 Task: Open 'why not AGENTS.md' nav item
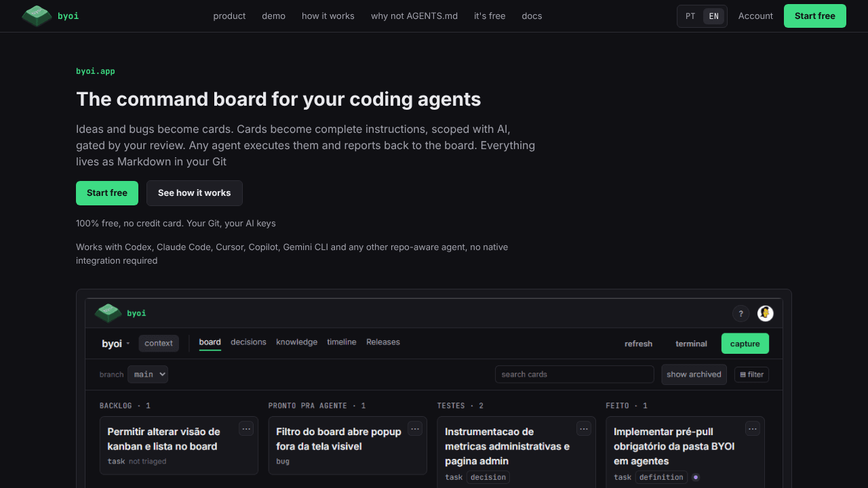point(414,16)
